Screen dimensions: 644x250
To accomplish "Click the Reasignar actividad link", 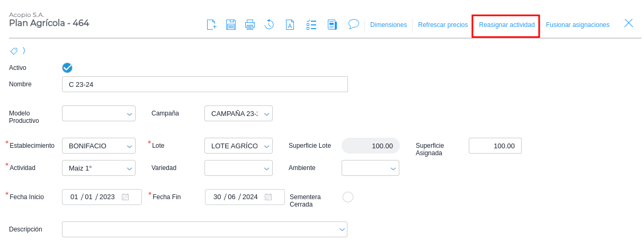I will (x=506, y=25).
